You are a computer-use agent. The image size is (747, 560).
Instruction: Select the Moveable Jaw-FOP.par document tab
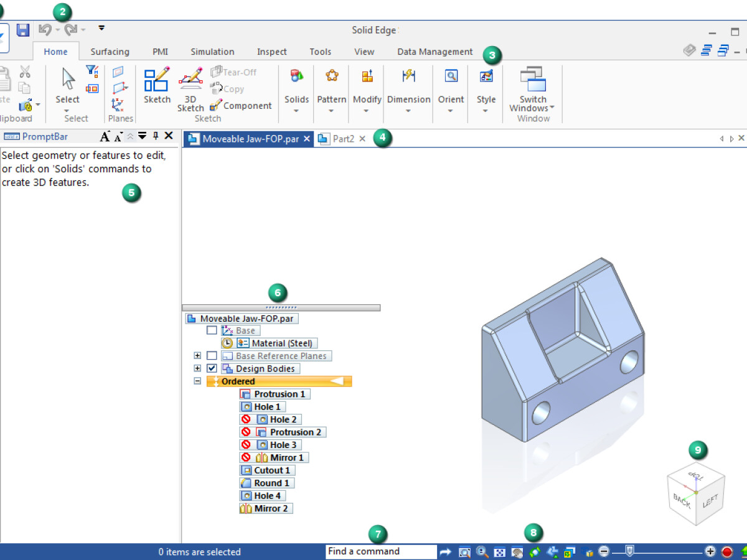pyautogui.click(x=250, y=139)
